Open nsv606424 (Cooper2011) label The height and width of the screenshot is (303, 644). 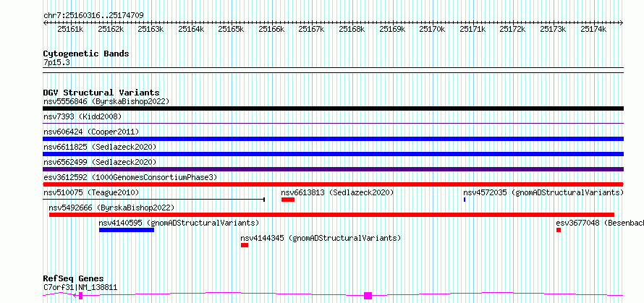(x=91, y=132)
